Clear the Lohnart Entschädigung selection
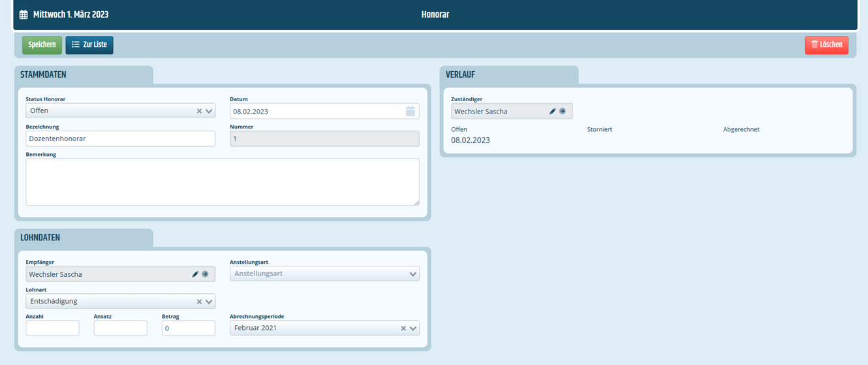This screenshot has height=365, width=868. [x=200, y=302]
